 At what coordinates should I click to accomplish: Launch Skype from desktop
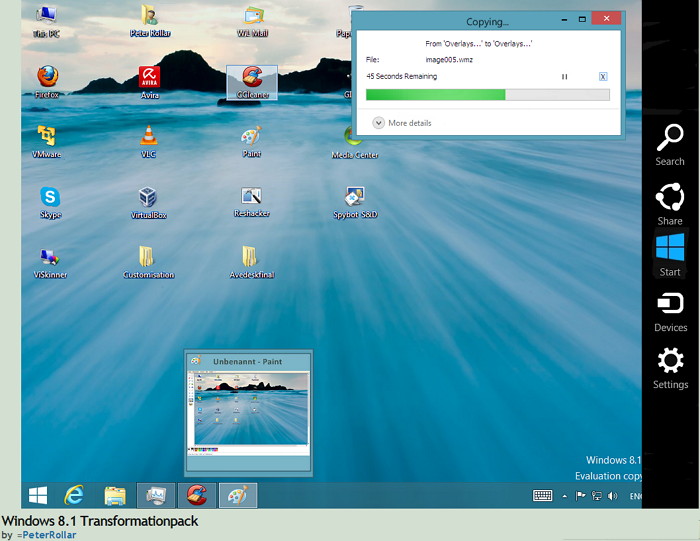50,202
